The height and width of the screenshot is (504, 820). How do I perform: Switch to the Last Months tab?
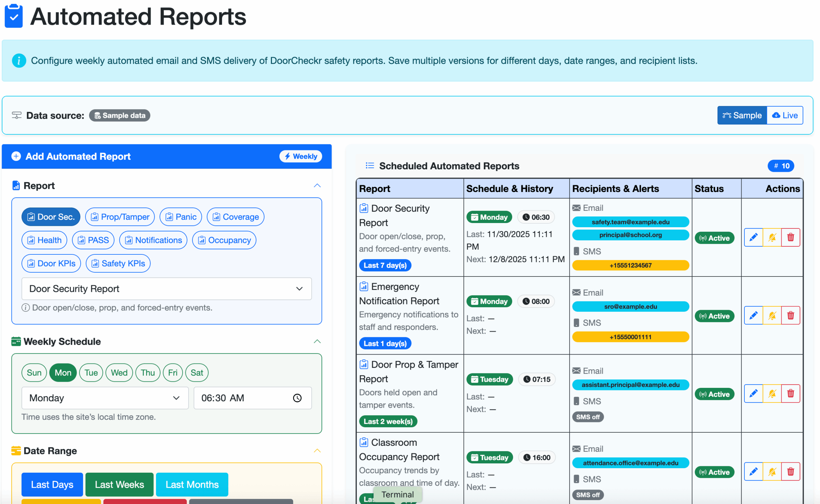[192, 485]
